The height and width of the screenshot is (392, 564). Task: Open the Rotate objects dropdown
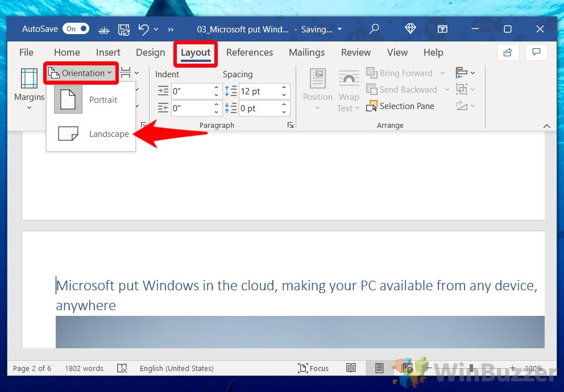pyautogui.click(x=466, y=106)
